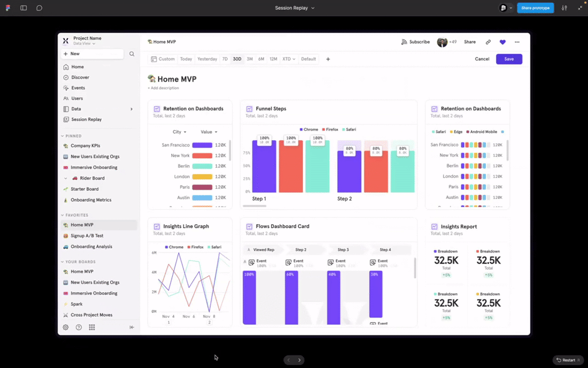Select the 7D time range tab

225,59
